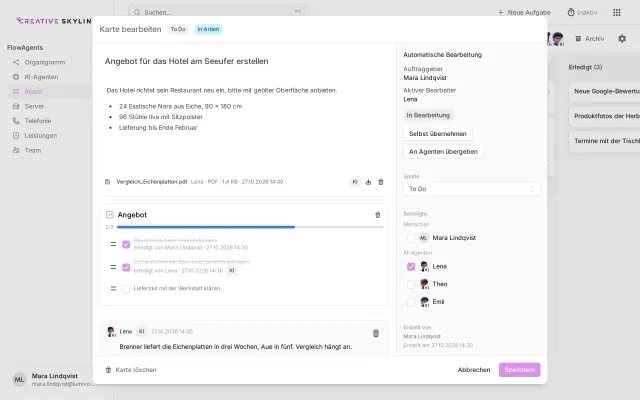Click Neue Aufgabe in the top bar
Screen dimensions: 640x400
524,13
